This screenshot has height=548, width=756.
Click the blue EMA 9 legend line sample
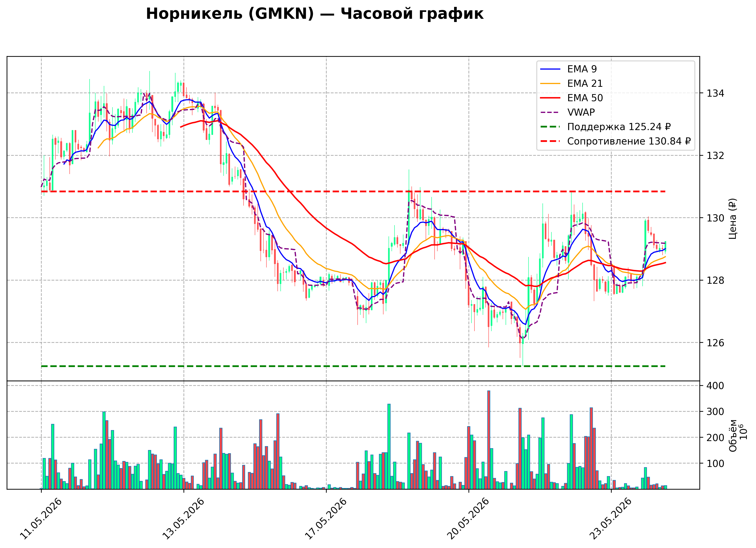(x=550, y=69)
